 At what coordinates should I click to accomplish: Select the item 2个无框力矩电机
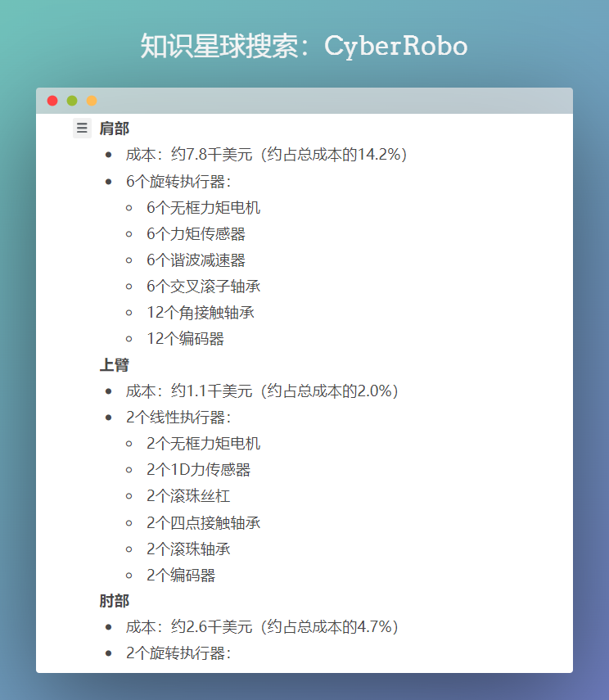pyautogui.click(x=203, y=444)
